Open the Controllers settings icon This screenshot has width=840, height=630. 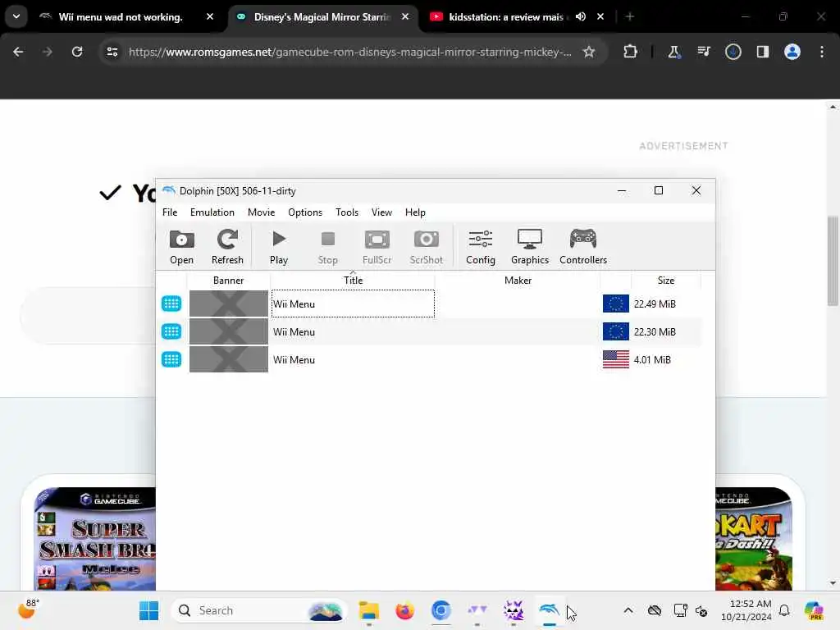click(x=583, y=247)
